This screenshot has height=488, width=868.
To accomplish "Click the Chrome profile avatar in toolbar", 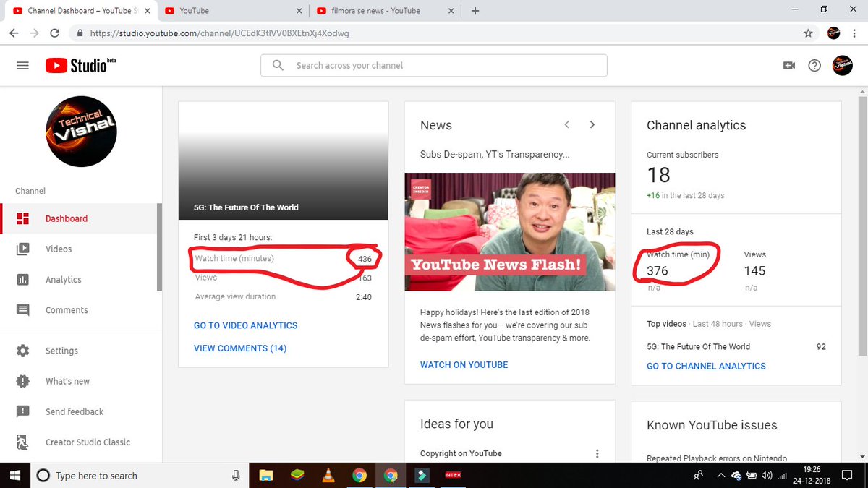I will click(833, 33).
